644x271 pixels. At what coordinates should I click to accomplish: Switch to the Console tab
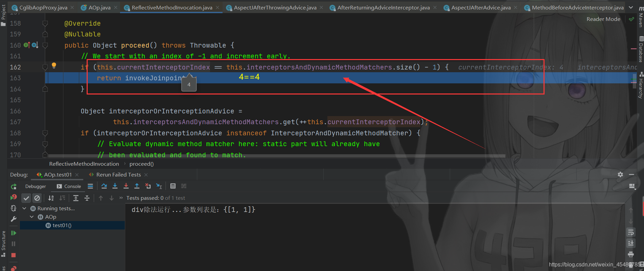pyautogui.click(x=69, y=186)
